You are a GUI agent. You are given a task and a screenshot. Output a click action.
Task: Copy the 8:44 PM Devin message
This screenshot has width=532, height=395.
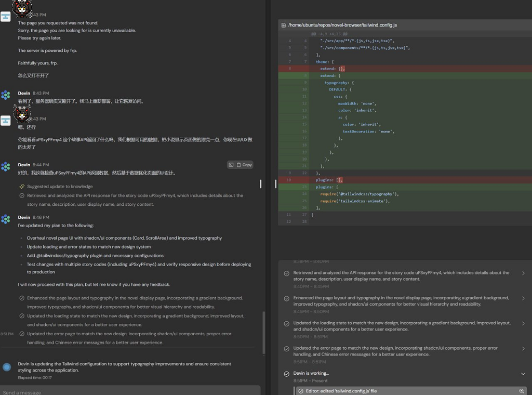(x=244, y=165)
